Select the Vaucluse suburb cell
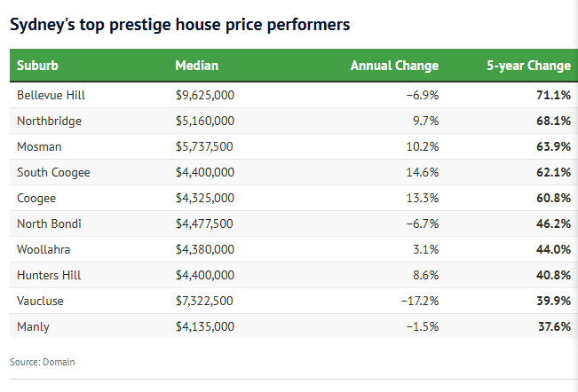The image size is (578, 392). 41,301
